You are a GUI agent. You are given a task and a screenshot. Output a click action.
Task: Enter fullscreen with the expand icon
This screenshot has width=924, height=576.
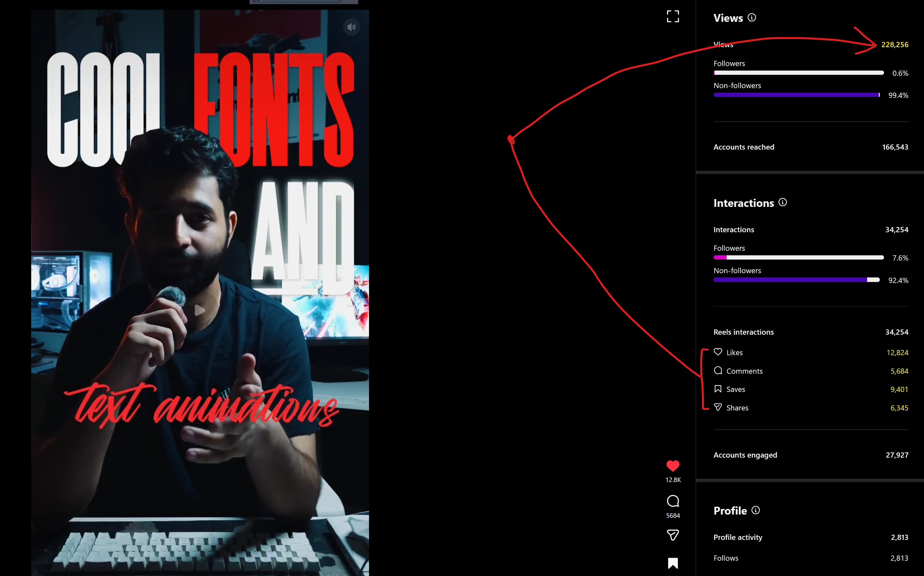pyautogui.click(x=673, y=16)
